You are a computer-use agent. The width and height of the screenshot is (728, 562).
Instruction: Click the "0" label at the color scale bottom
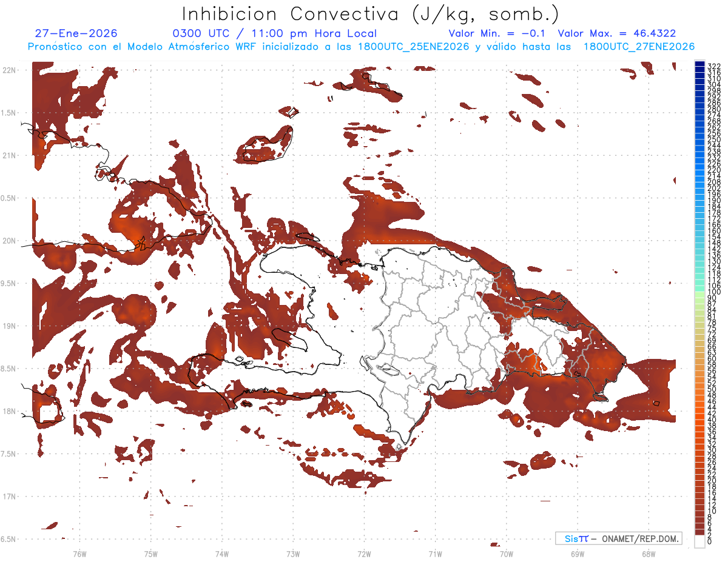pos(710,543)
